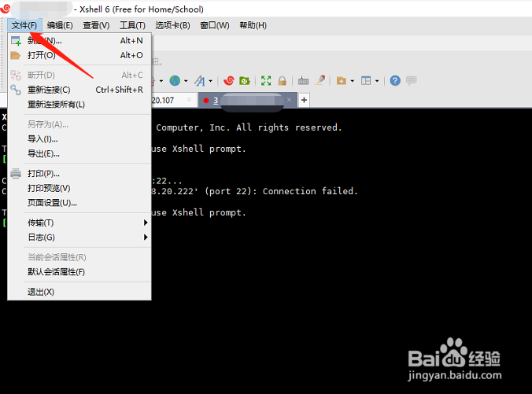Open the 文件(F) menu
Image resolution: width=532 pixels, height=394 pixels.
(24, 25)
